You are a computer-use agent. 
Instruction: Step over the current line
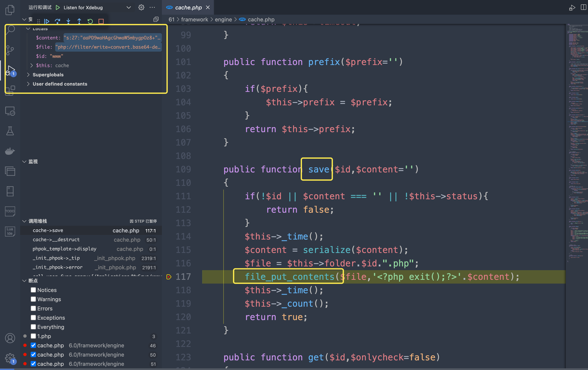(x=58, y=21)
